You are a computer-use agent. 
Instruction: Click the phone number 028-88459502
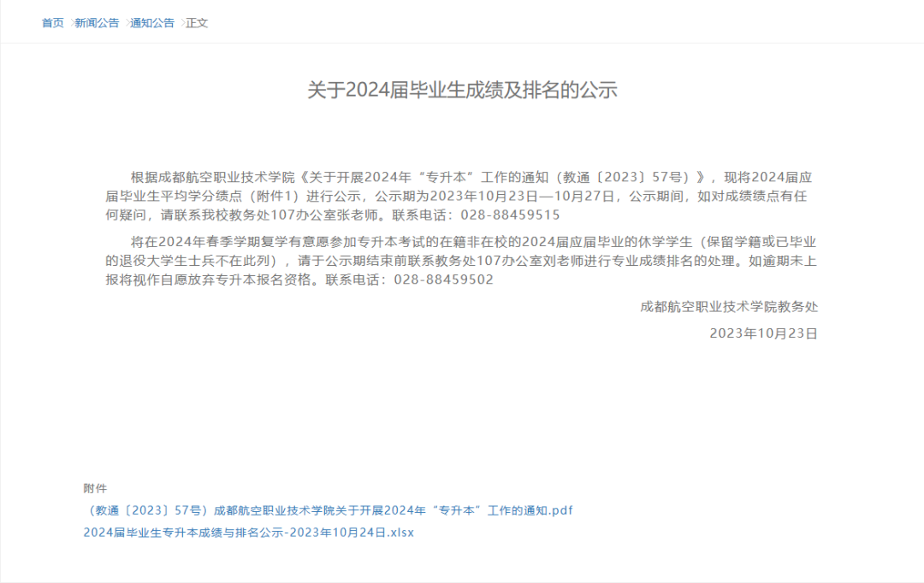point(443,280)
